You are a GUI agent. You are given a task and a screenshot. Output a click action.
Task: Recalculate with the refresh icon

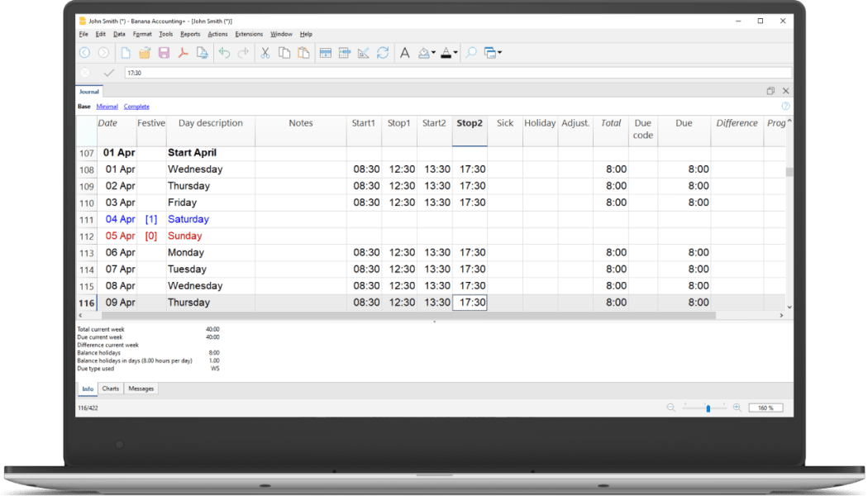pyautogui.click(x=382, y=52)
